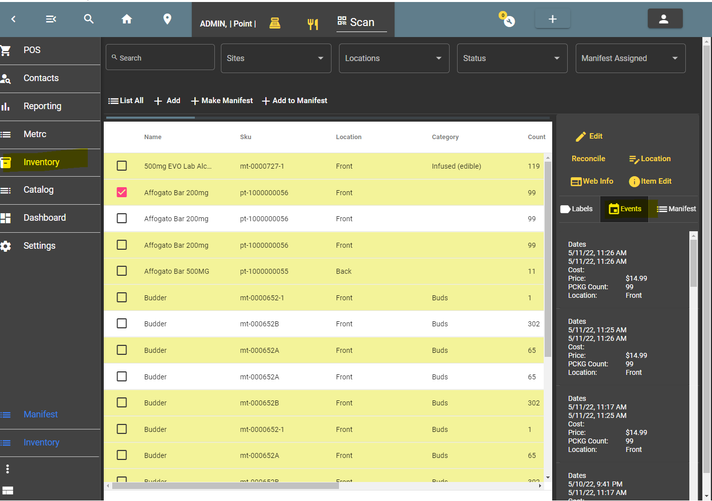Click the fork and knife icon
Viewport: 712px width, 501px height.
[x=312, y=24]
